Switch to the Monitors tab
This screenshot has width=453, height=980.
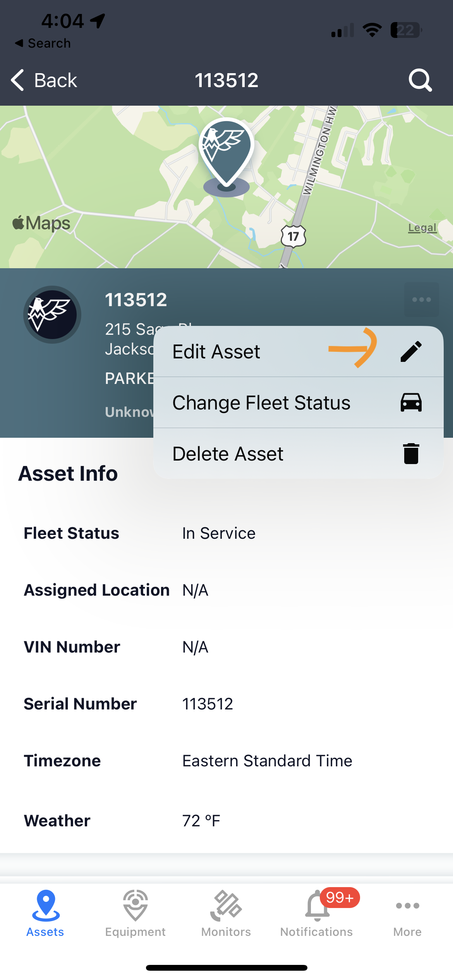point(226,912)
